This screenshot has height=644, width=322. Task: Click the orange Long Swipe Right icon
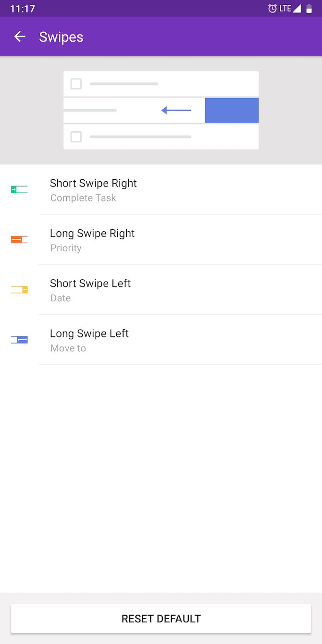pyautogui.click(x=19, y=239)
